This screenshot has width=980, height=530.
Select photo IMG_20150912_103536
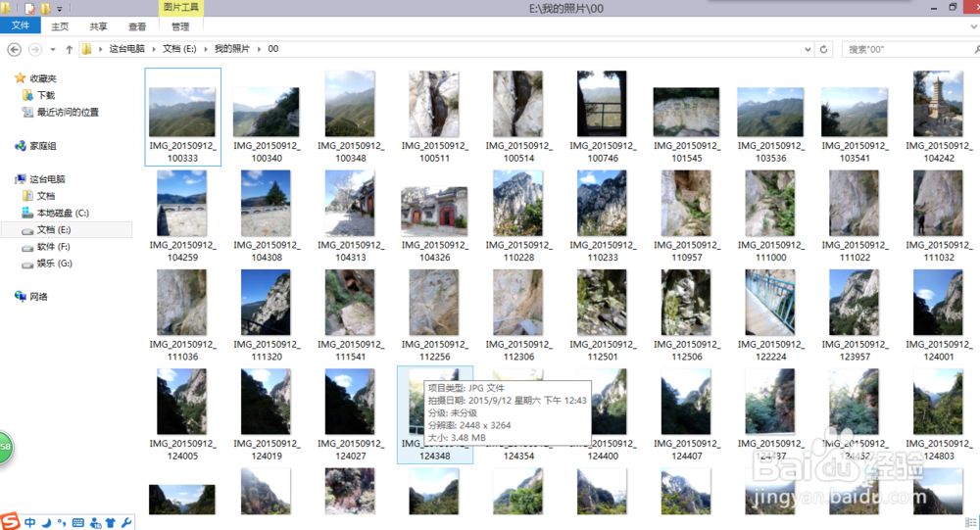pos(770,117)
